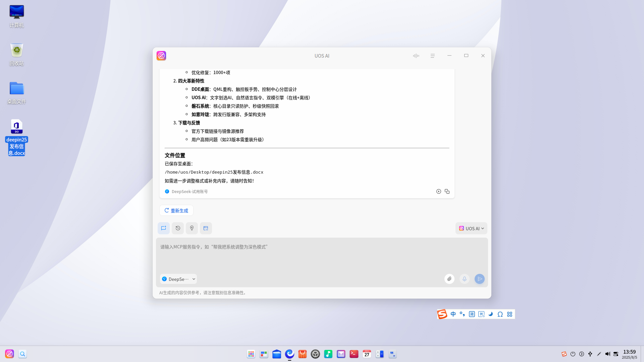
Task: Open conversation history clock icon
Action: (178, 228)
